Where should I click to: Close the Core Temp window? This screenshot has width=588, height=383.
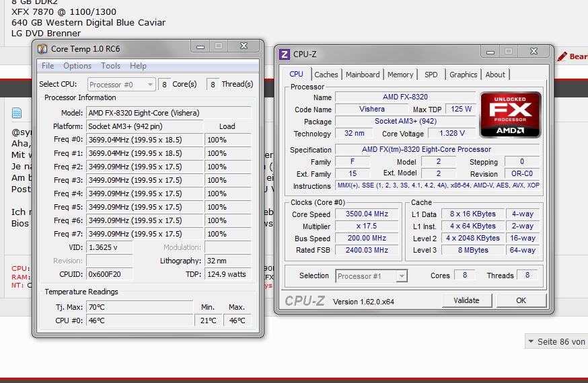(x=244, y=46)
